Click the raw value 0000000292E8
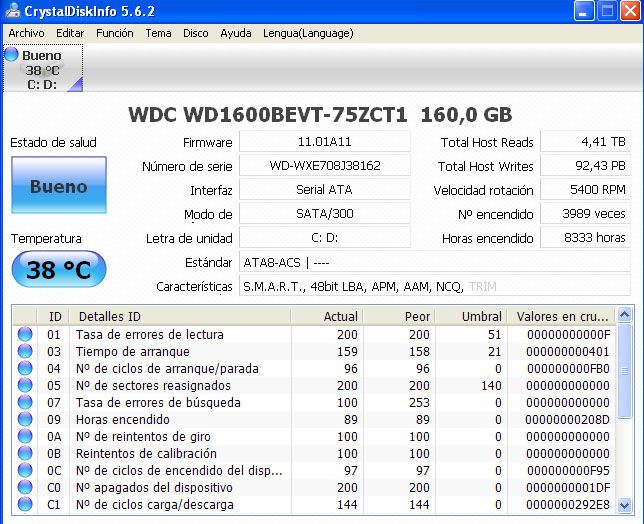 pos(567,505)
